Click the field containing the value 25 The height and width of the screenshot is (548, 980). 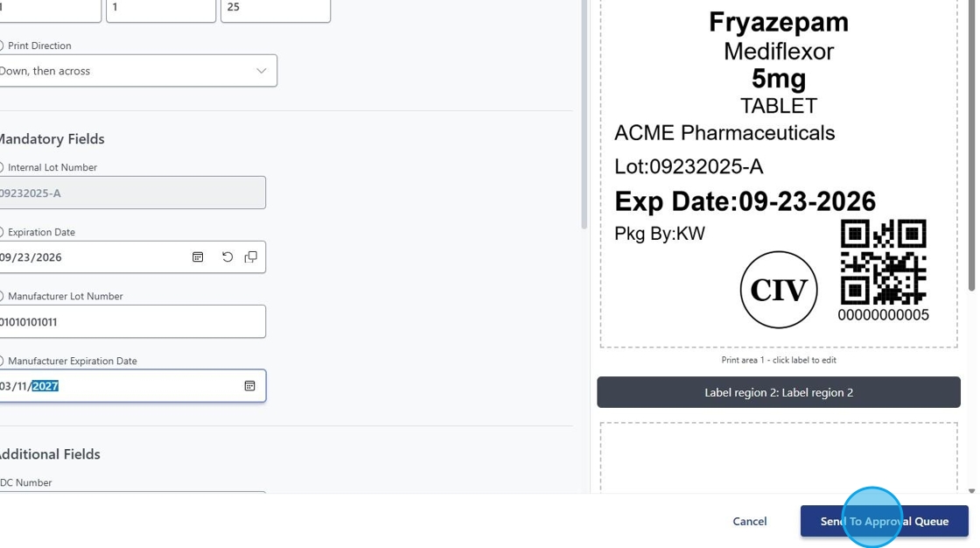click(275, 9)
